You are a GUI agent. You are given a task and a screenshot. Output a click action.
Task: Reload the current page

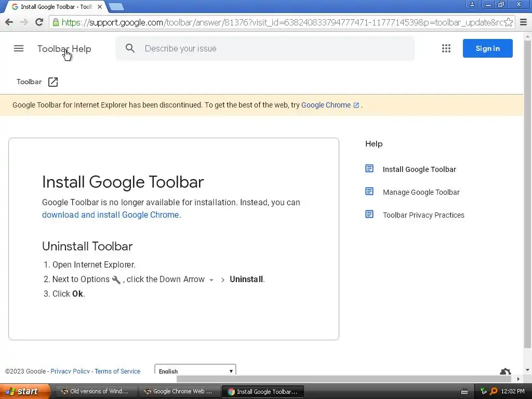point(39,22)
